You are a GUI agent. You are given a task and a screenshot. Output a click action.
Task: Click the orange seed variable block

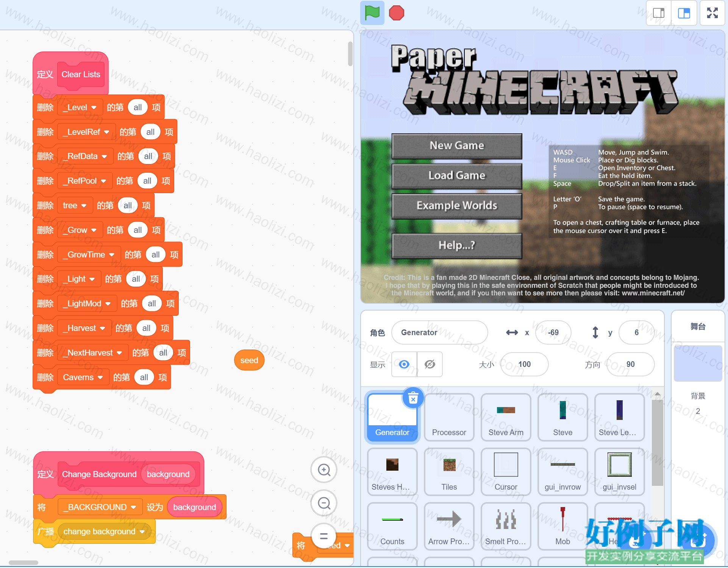point(249,360)
